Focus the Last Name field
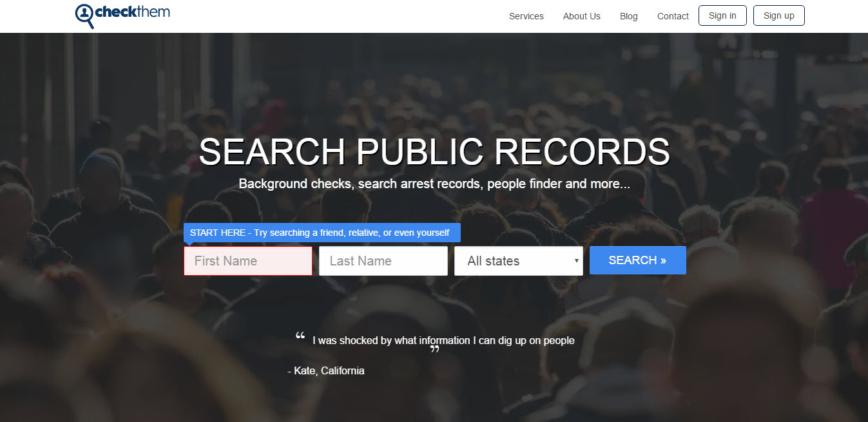The height and width of the screenshot is (422, 868). [x=383, y=261]
